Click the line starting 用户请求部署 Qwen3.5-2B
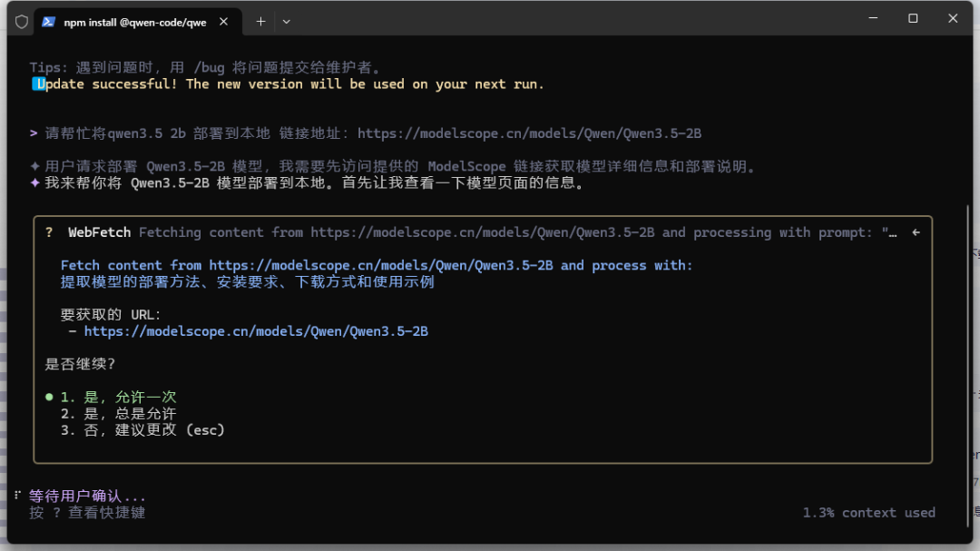The height and width of the screenshot is (551, 980). pyautogui.click(x=400, y=166)
